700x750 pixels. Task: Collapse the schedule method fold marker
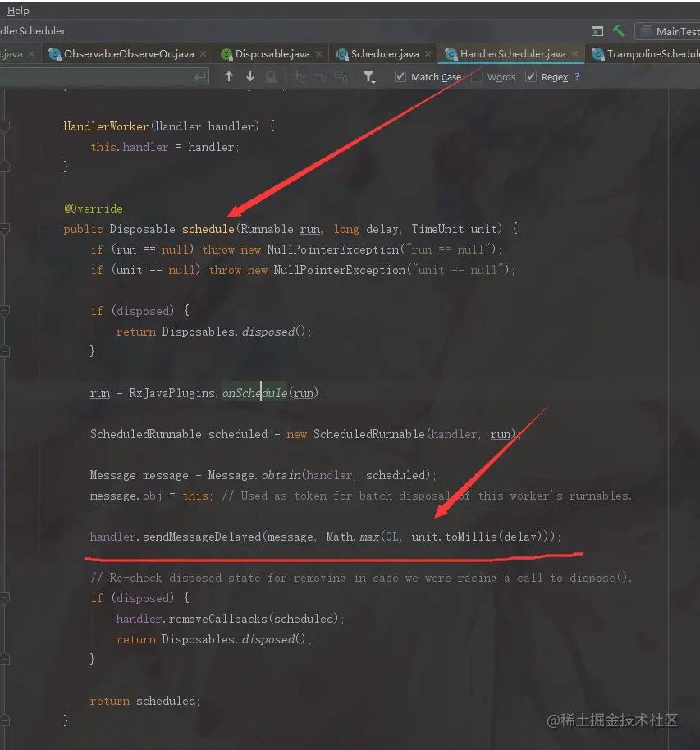[x=5, y=229]
